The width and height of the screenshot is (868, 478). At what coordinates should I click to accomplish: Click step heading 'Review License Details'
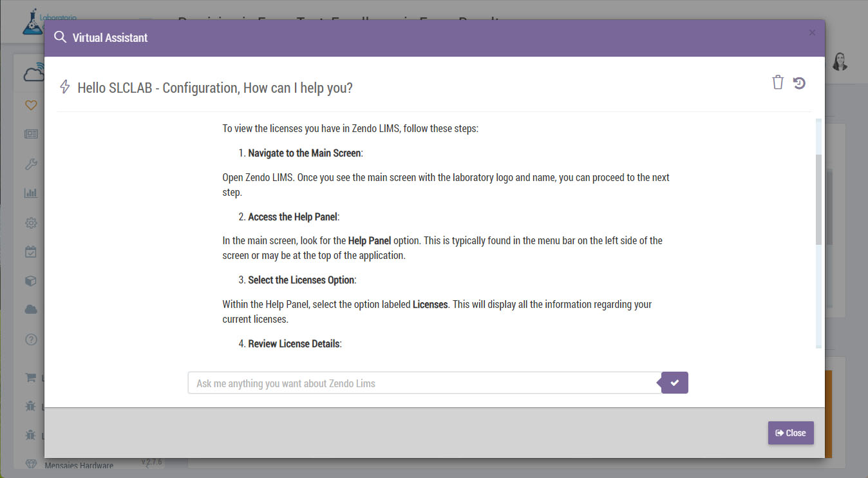tap(294, 343)
